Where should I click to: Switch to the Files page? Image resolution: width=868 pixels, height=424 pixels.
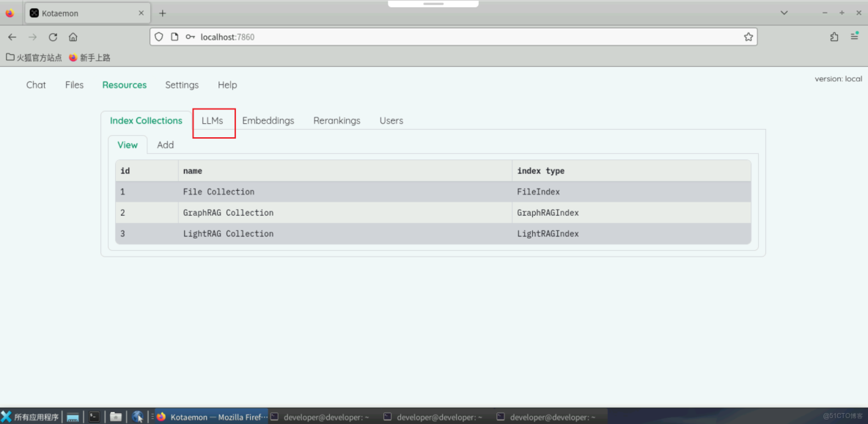[x=74, y=85]
